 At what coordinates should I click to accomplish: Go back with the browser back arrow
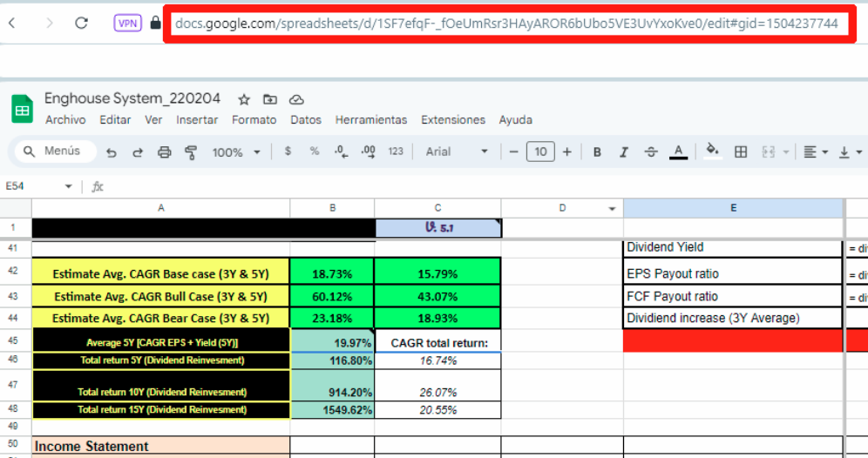tap(12, 23)
